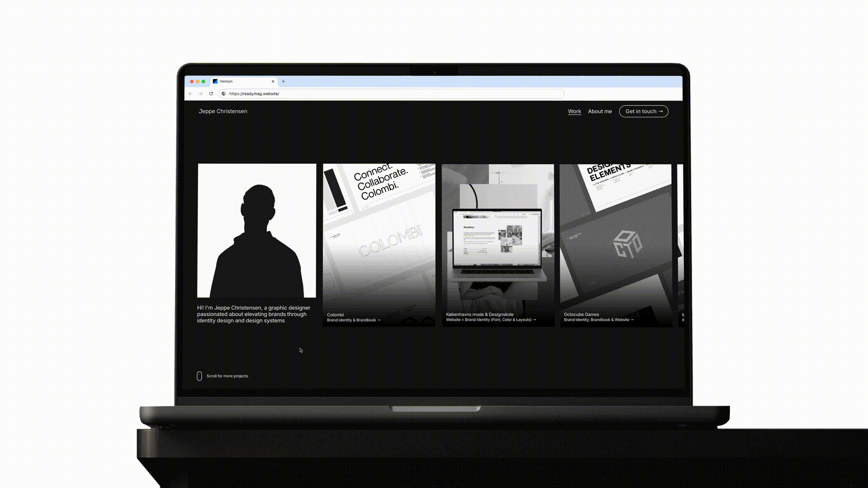The image size is (868, 488).
Task: Click the site info globe icon
Action: coord(223,94)
